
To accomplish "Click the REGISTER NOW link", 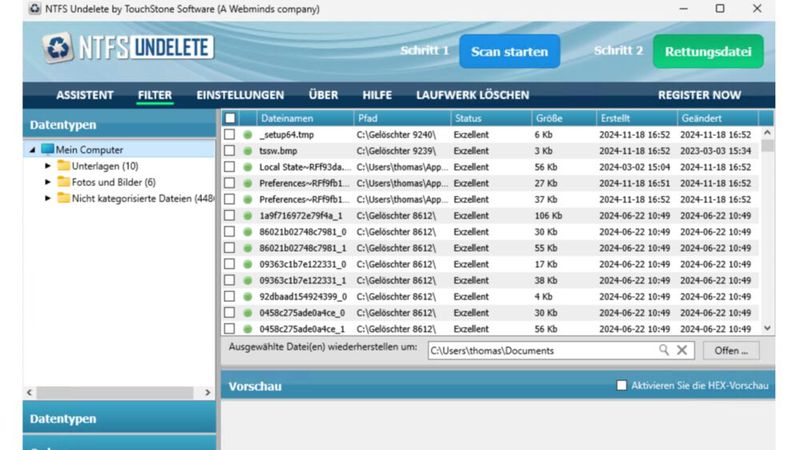I will click(x=699, y=95).
